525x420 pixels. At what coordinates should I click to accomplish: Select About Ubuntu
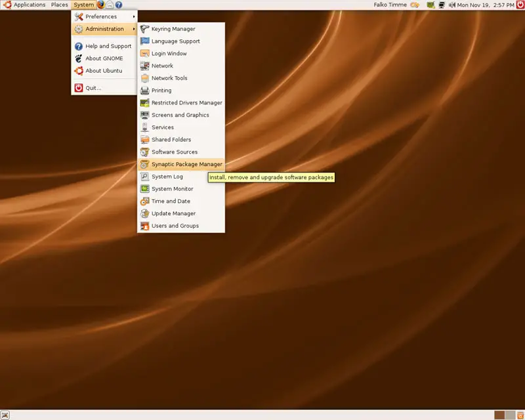pyautogui.click(x=104, y=71)
